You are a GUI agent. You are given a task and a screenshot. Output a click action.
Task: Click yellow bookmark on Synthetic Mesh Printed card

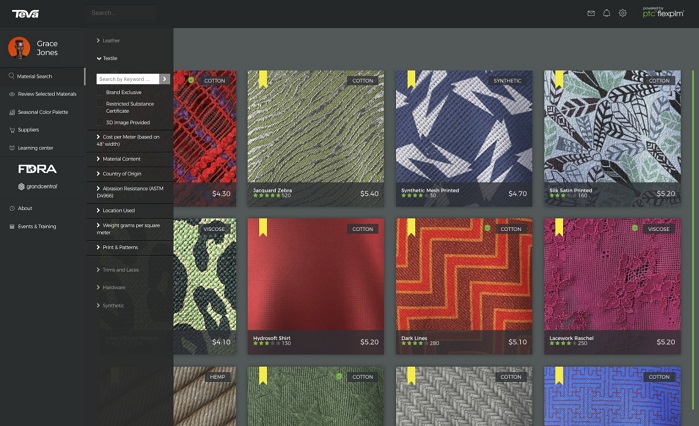411,79
